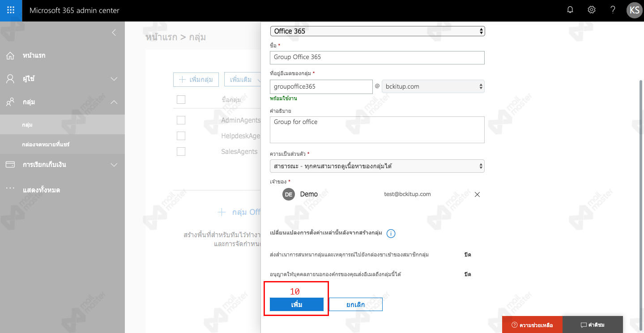Click the description box Group for office
Screen dimensions: 644x333
click(377, 130)
